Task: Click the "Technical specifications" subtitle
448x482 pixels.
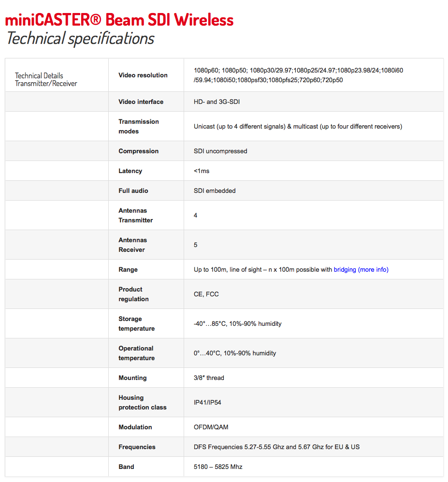Action: (x=80, y=38)
